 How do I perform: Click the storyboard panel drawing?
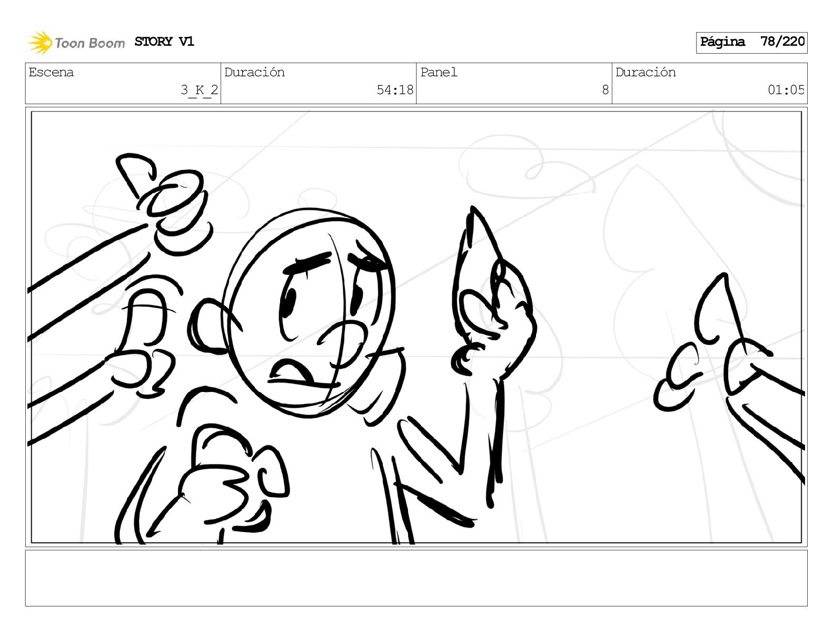[x=416, y=327]
